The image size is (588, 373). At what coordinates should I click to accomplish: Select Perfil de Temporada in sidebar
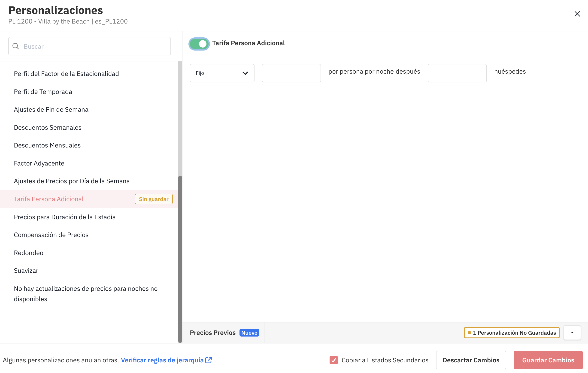tap(43, 92)
